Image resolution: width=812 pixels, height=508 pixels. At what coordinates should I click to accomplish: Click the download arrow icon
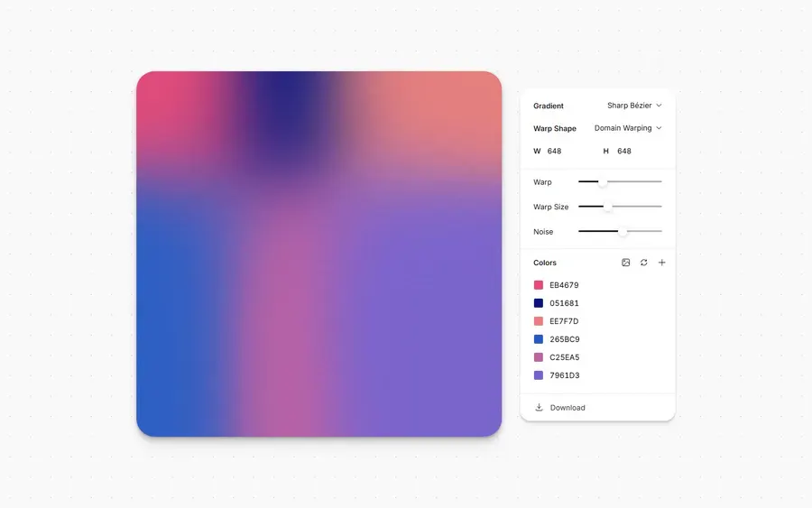tap(540, 407)
